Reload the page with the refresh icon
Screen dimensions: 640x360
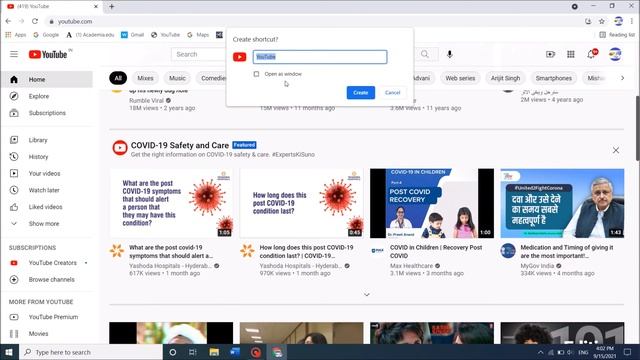(35, 21)
